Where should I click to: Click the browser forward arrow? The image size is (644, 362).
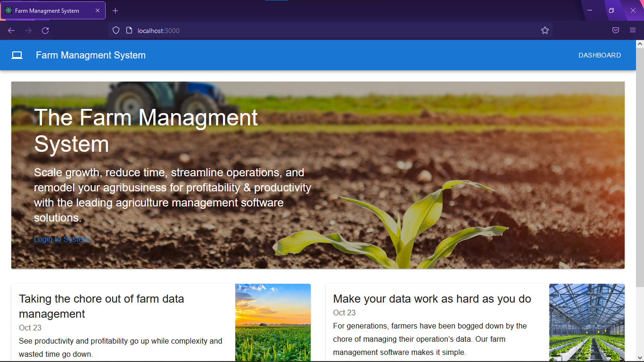[x=28, y=31]
